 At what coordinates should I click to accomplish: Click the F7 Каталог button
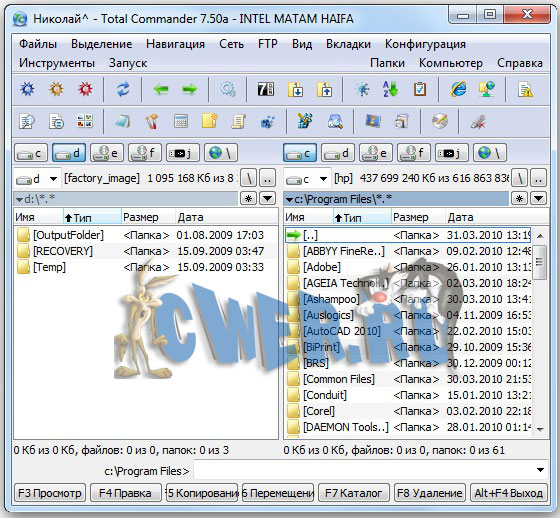[353, 493]
